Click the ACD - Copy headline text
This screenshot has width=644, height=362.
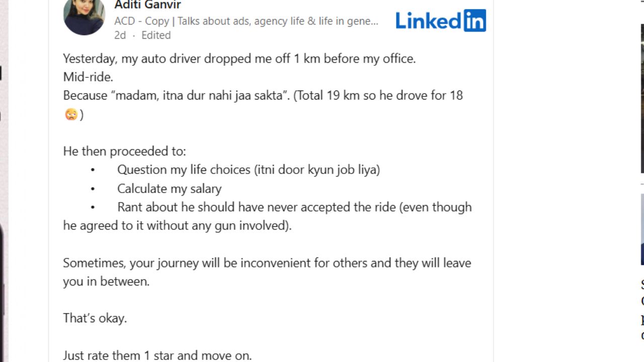coord(246,21)
